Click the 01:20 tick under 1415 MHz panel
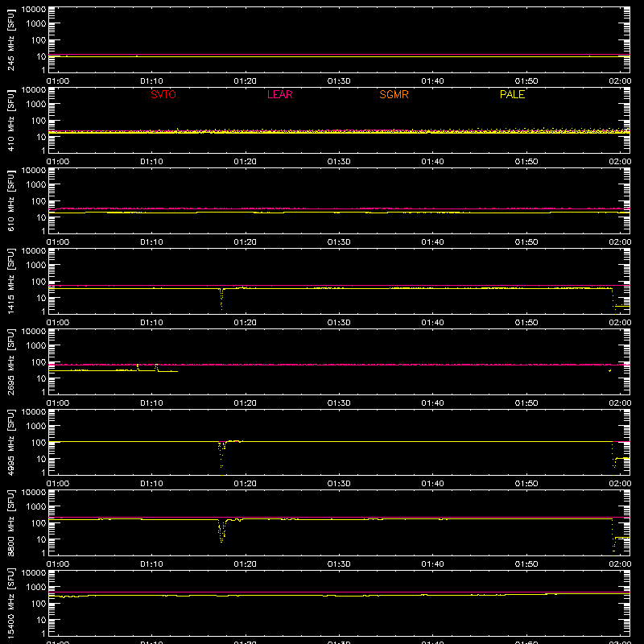The height and width of the screenshot is (644, 644). coord(246,323)
